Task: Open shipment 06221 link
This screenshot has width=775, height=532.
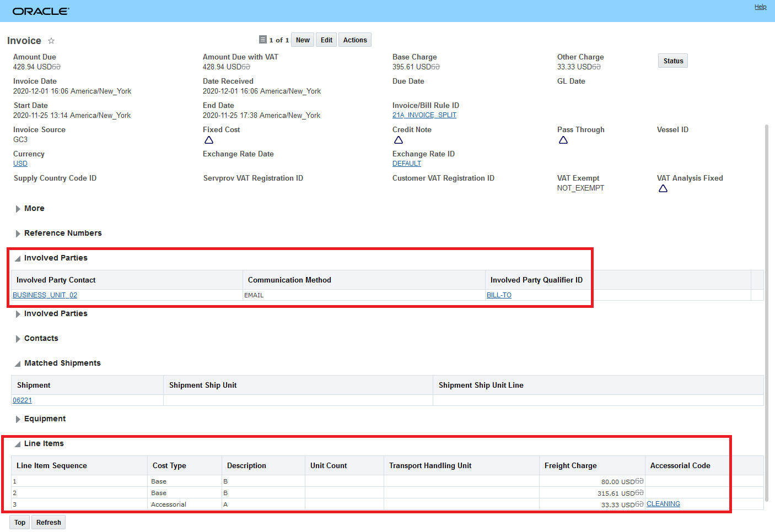Action: [22, 400]
